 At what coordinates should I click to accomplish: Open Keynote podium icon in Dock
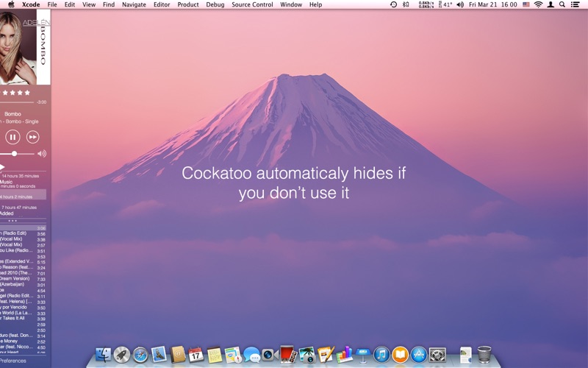[362, 355]
